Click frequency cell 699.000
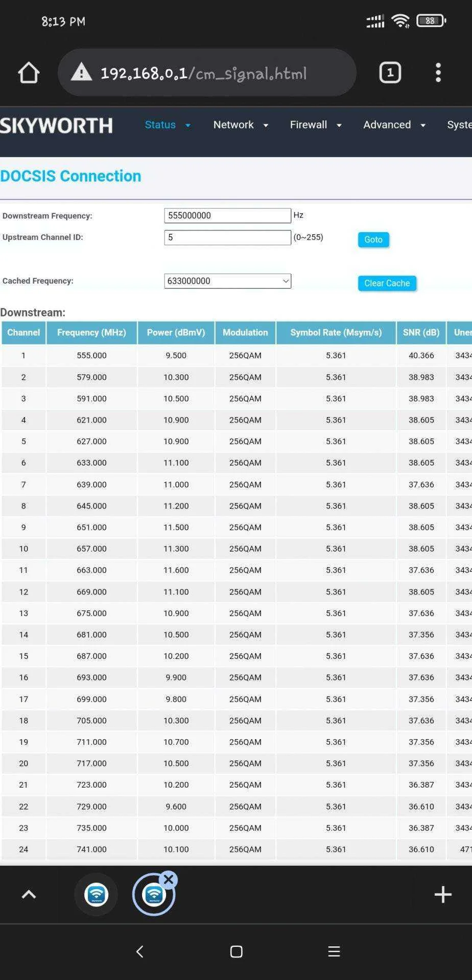This screenshot has height=980, width=472. coord(91,699)
